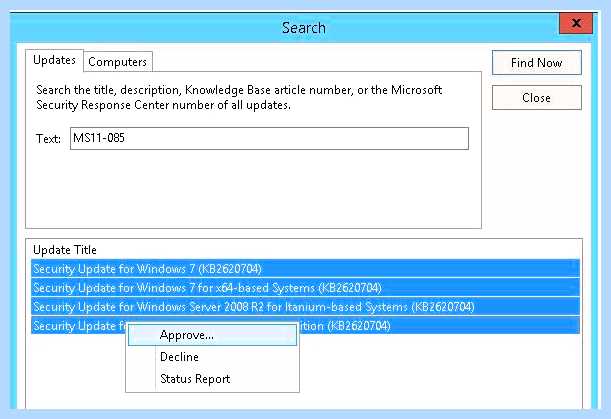Click the Update Title column header
Screen dimensions: 611x419
65,250
